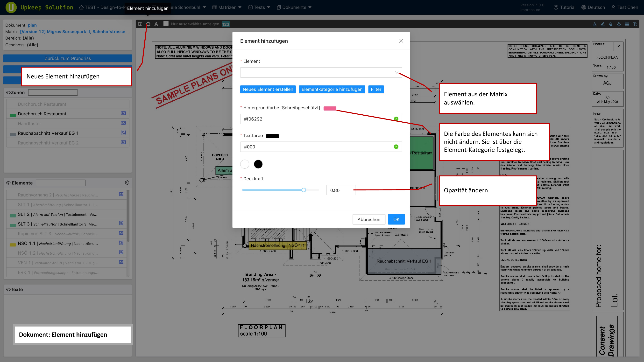Expand the Matrizen menu
This screenshot has width=644, height=362.
point(227,7)
